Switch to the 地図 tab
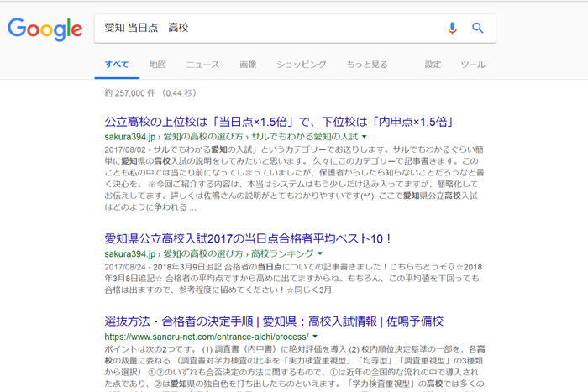Screen dimensions: 588x392 (158, 65)
